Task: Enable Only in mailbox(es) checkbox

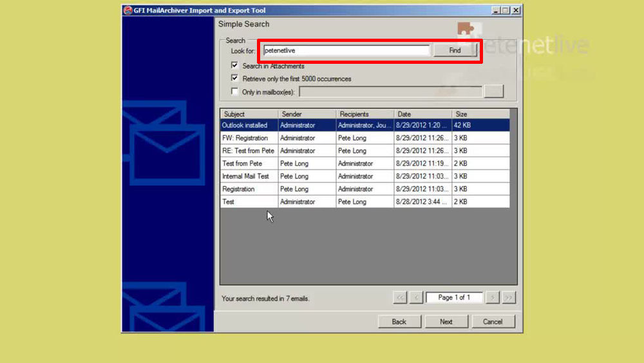Action: point(234,92)
